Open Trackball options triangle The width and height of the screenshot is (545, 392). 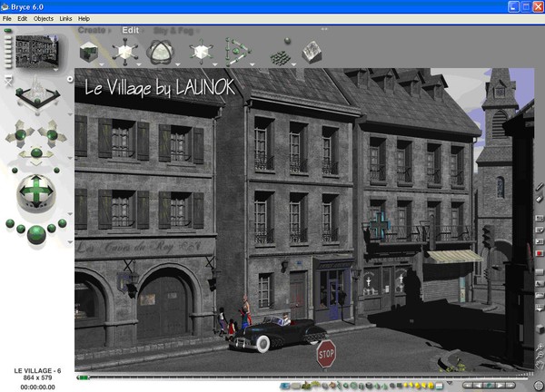coord(70,214)
